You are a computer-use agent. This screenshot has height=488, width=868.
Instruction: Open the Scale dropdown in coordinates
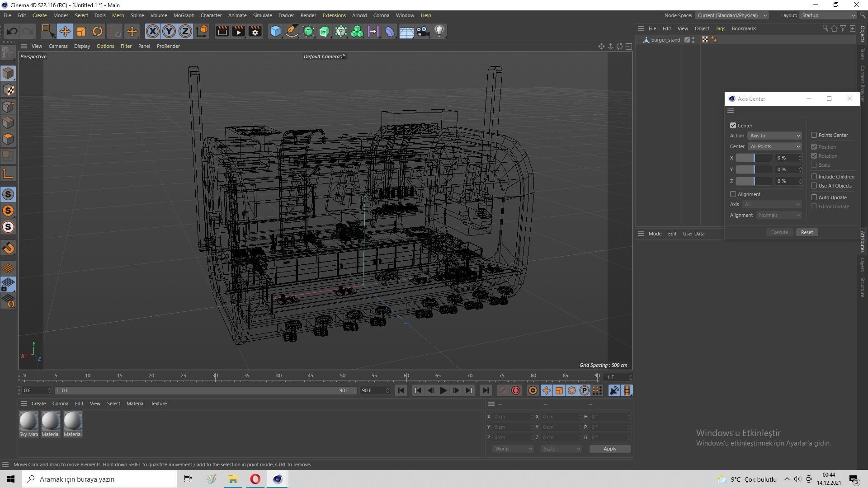pyautogui.click(x=561, y=449)
